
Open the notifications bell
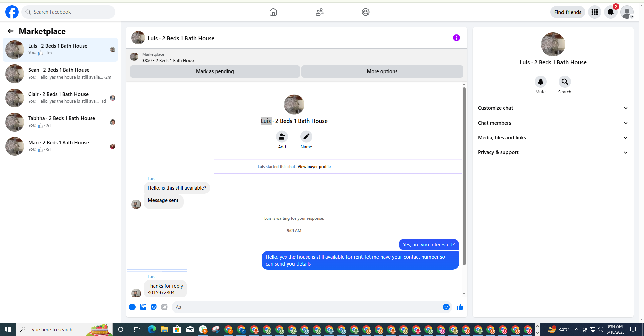tap(611, 12)
